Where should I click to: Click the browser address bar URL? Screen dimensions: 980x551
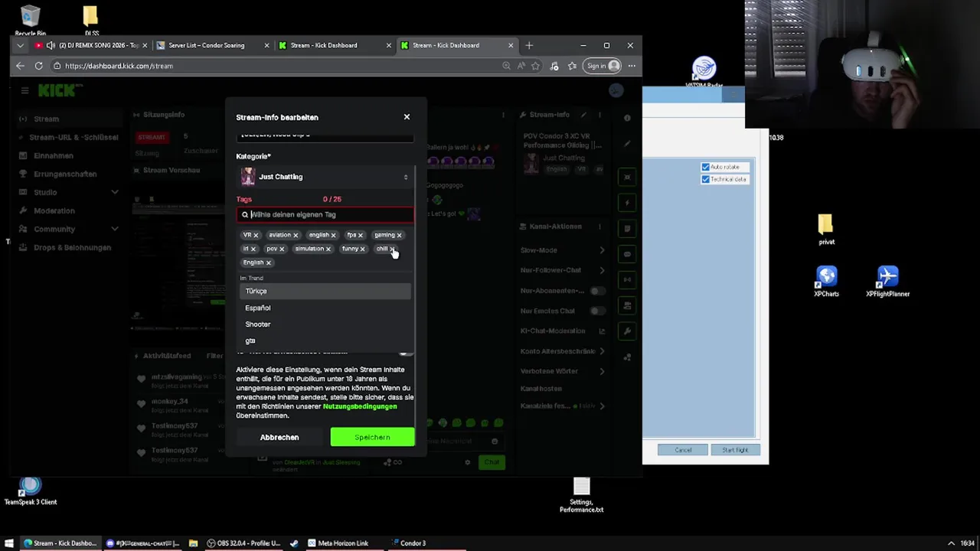pos(119,66)
